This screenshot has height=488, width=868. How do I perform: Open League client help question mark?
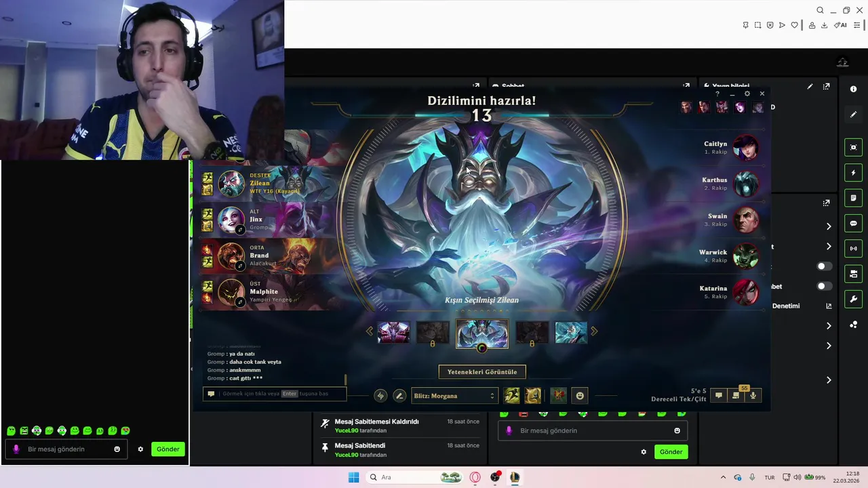(x=717, y=94)
